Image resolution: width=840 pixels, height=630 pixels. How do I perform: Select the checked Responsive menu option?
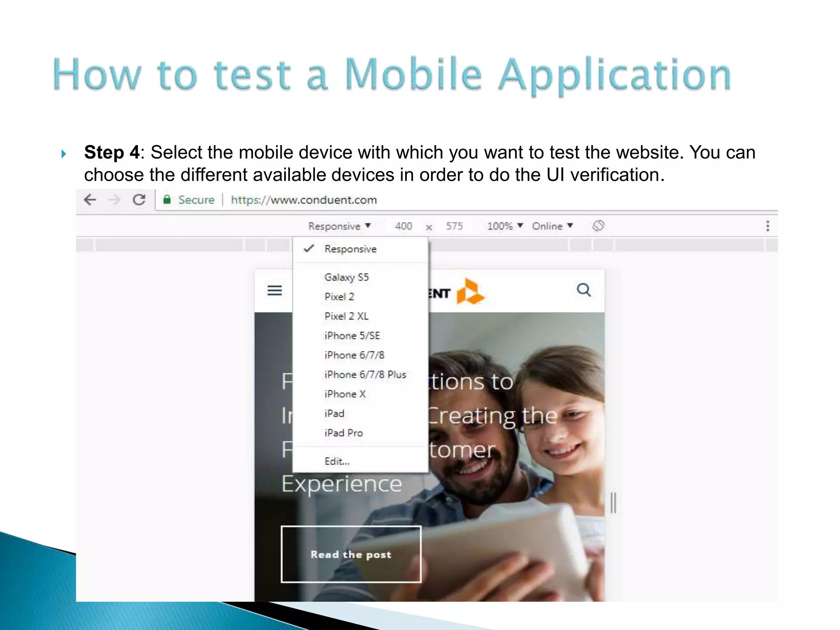coord(350,249)
